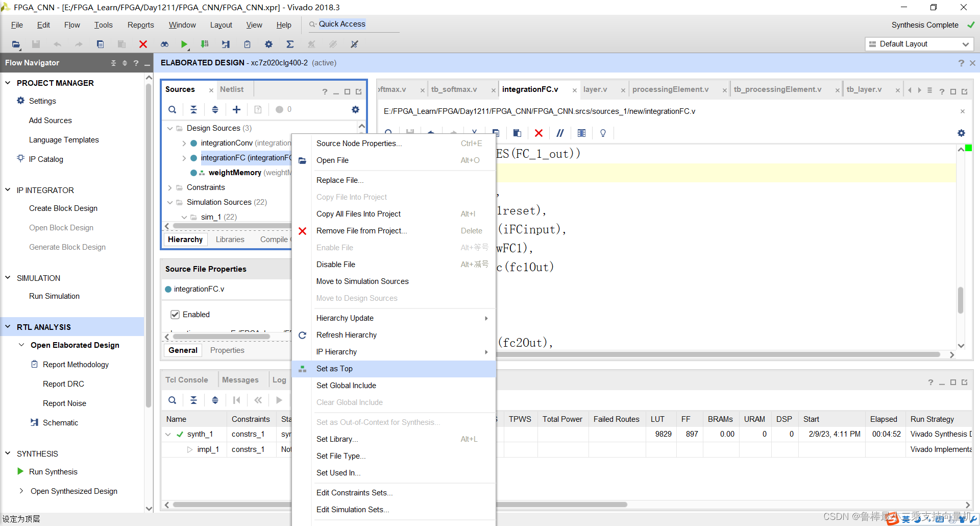The height and width of the screenshot is (526, 980).
Task: Select Remove File from Project
Action: [x=394, y=231]
